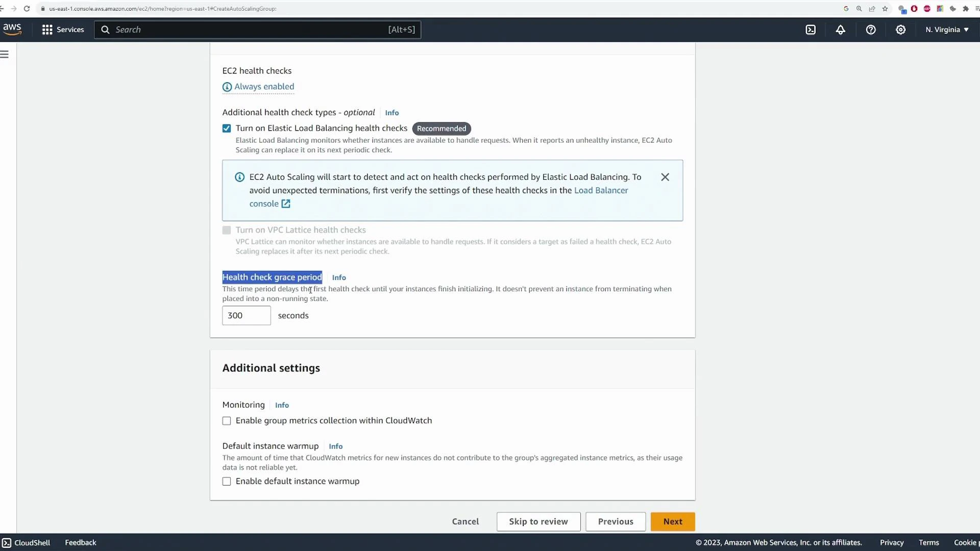Click the AWS home logo
Viewport: 980px width, 551px height.
coord(12,29)
